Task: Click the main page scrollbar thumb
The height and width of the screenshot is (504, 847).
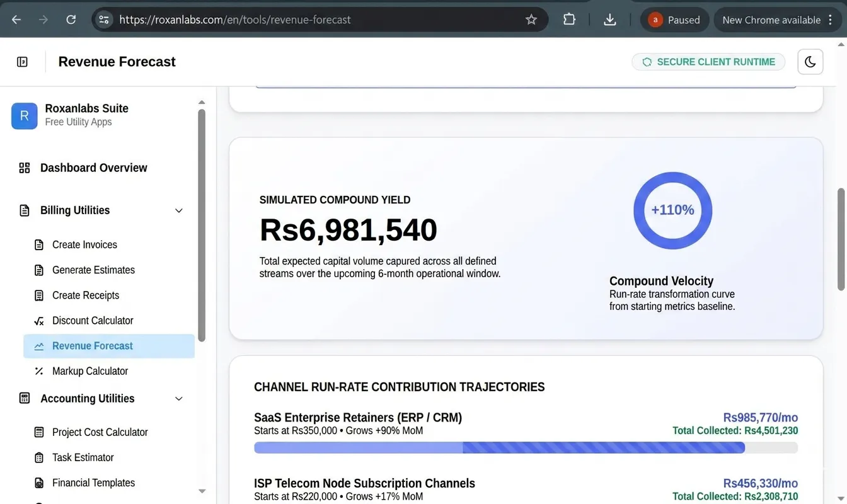Action: (x=841, y=239)
